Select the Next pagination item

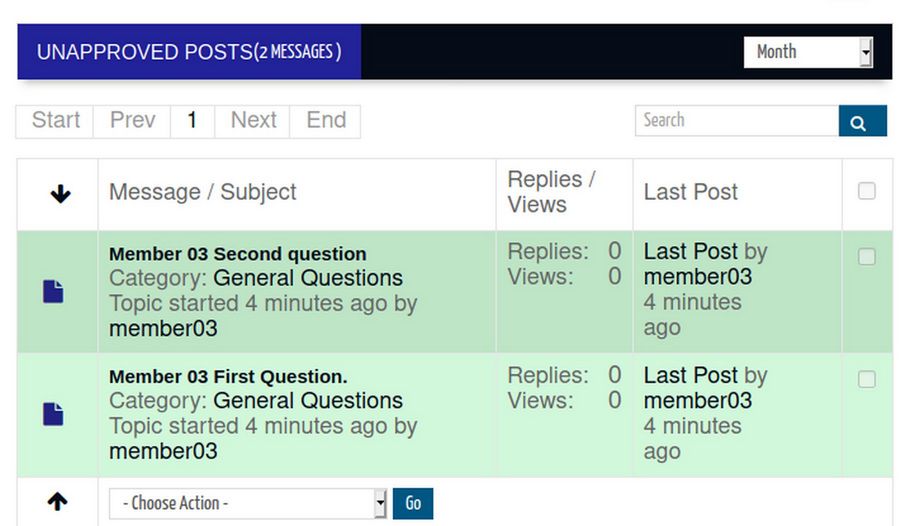point(253,121)
